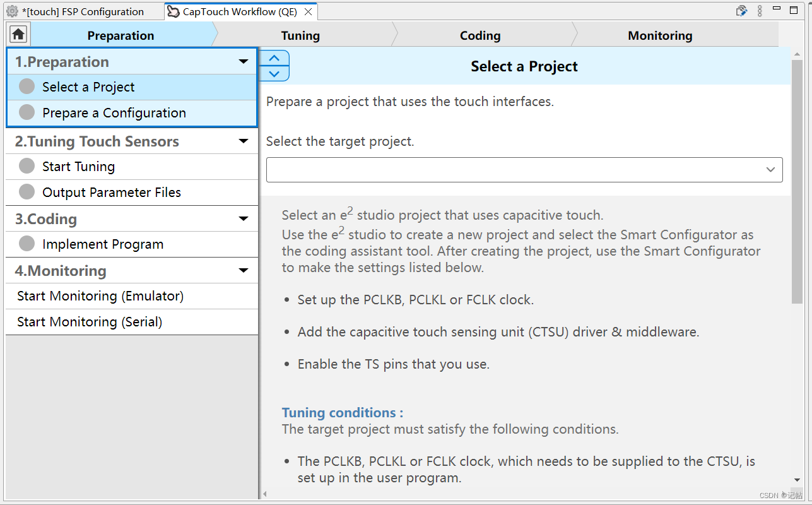Collapse the 1.Preparation section

244,62
